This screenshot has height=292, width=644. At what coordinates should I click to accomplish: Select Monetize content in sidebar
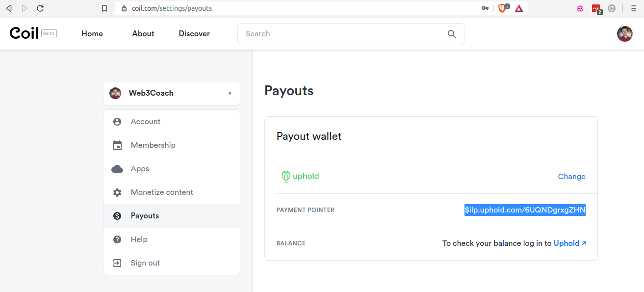(x=162, y=192)
